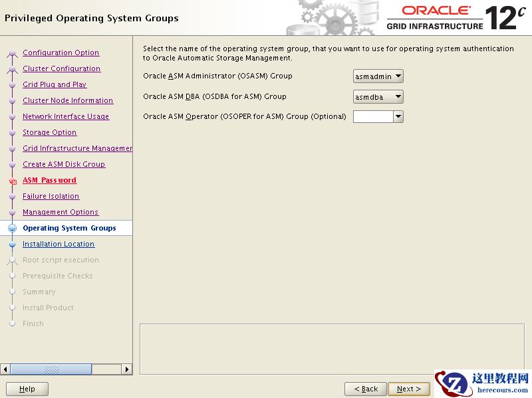This screenshot has height=398, width=532.
Task: Click the Oracle ASM Administrator (OSASM) Group label
Action: click(217, 76)
